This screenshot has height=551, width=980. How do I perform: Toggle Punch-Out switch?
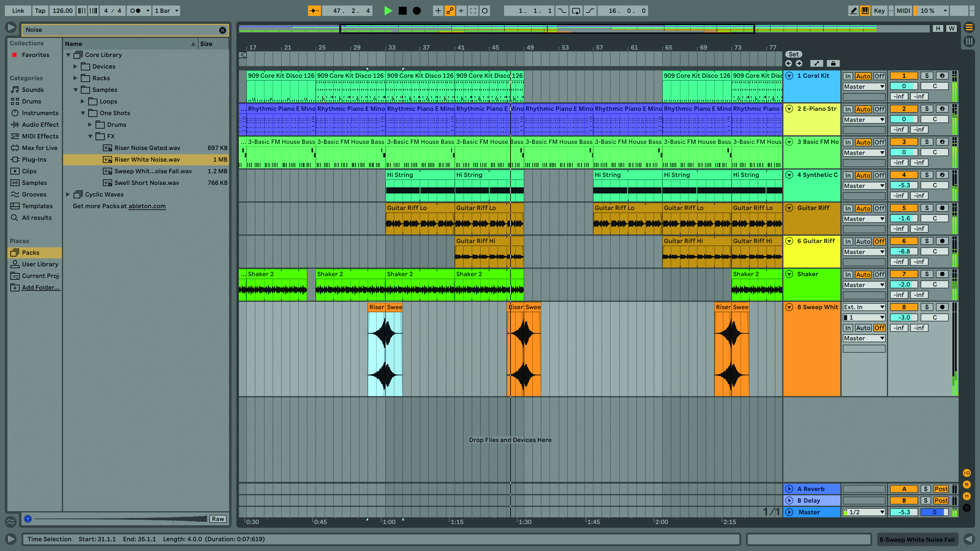coord(590,11)
